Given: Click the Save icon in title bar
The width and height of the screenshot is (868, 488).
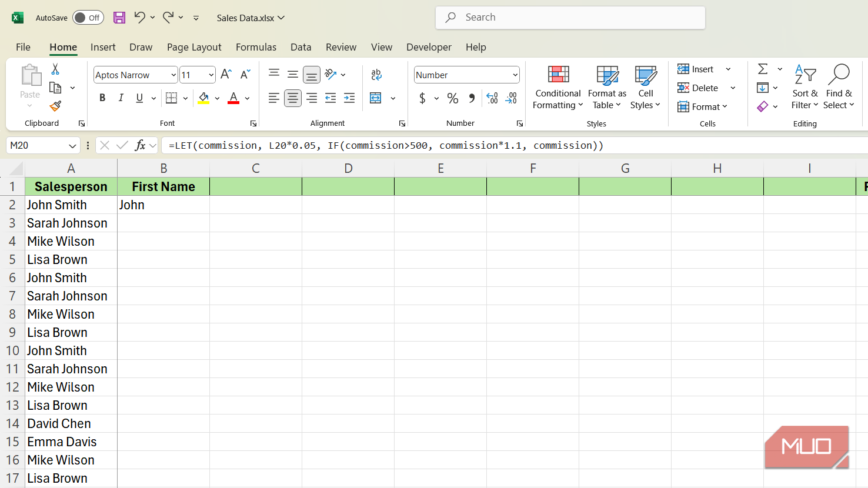Looking at the screenshot, I should (119, 18).
